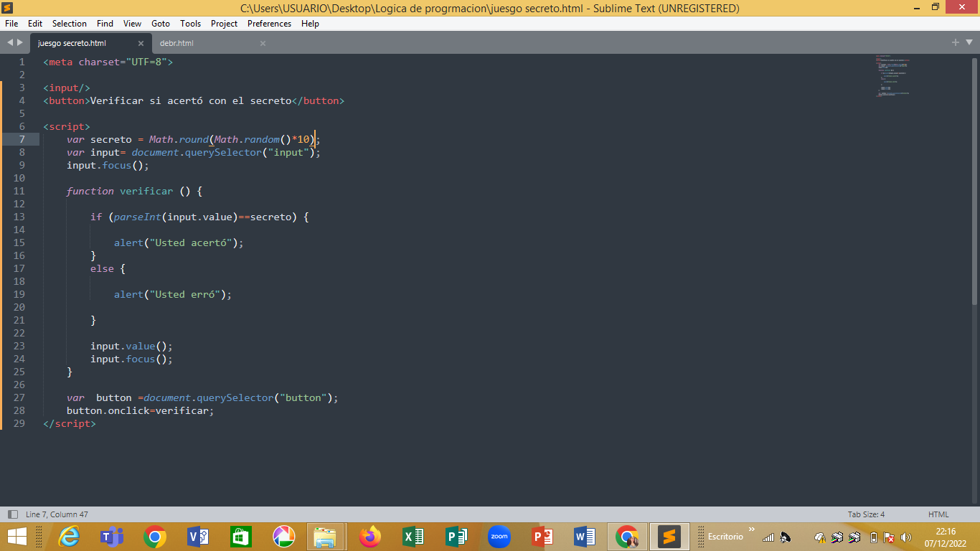Click the volume speaker tray icon

(x=906, y=537)
